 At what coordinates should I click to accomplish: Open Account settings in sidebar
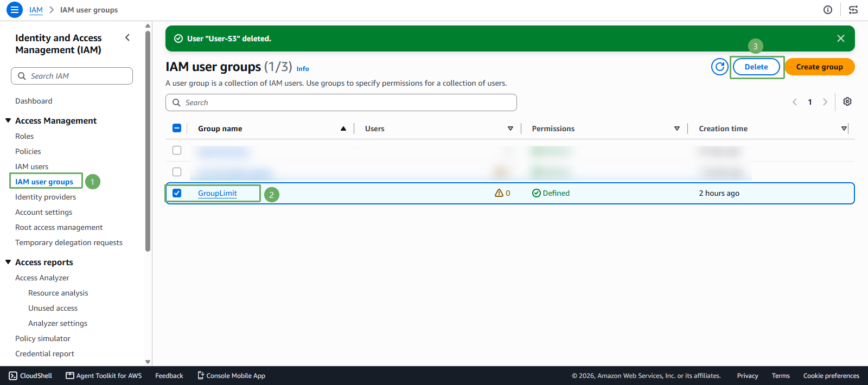point(43,212)
